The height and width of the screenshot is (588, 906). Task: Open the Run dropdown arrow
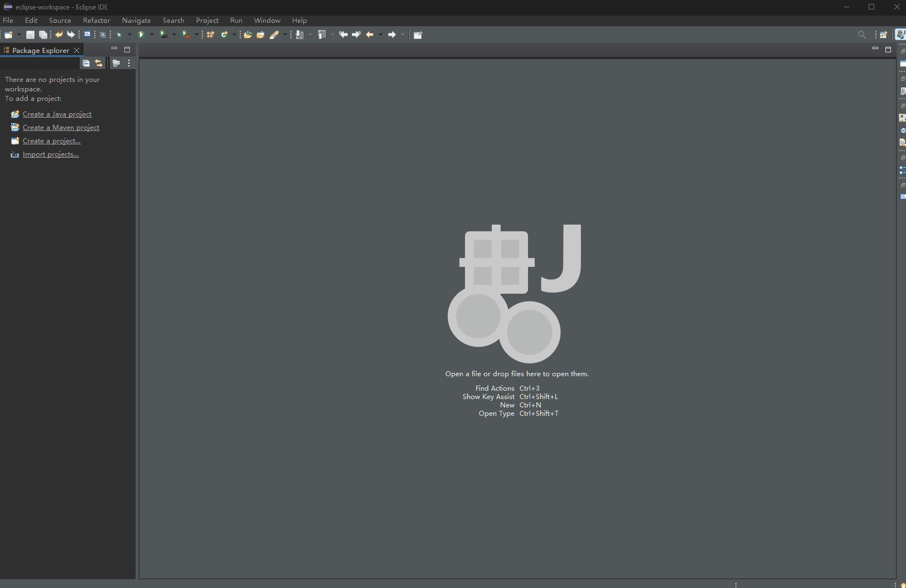[152, 35]
